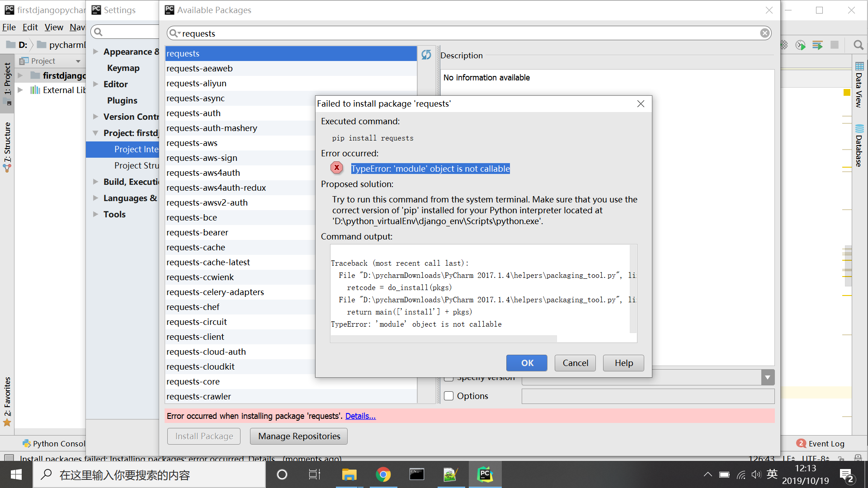Screen dimensions: 868x488
Task: Select Keymap in Settings
Action: click(x=123, y=68)
